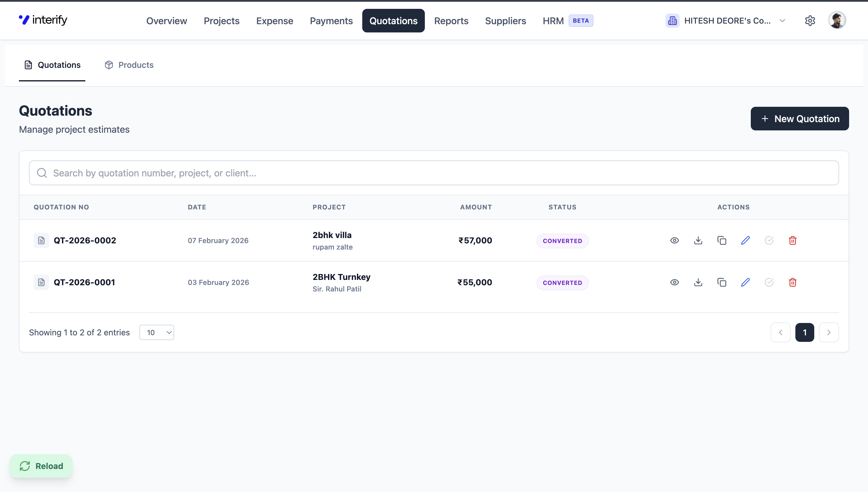Click the New Quotation button

[800, 119]
